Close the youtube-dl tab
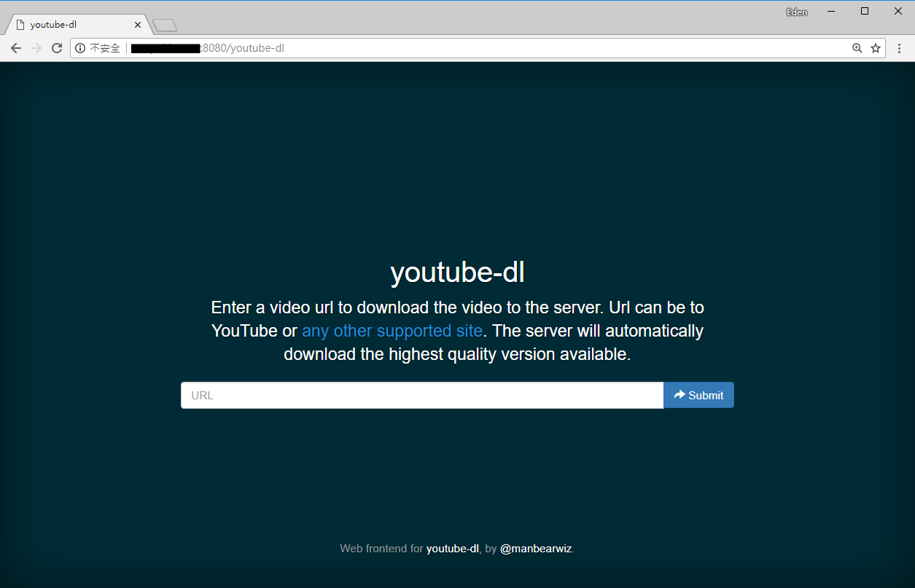The height and width of the screenshot is (588, 915). pyautogui.click(x=138, y=25)
